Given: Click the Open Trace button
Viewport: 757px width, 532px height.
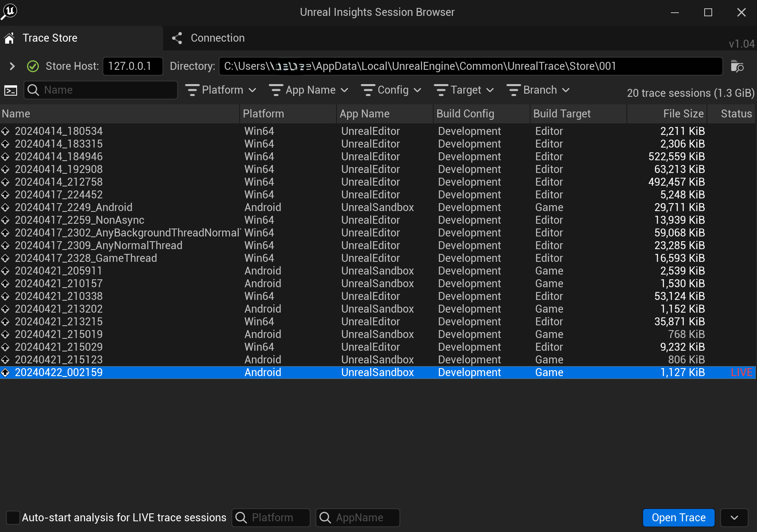Looking at the screenshot, I should click(679, 517).
